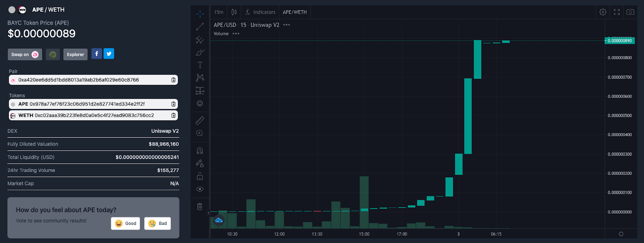Click the $0.00000089 token price

click(41, 33)
